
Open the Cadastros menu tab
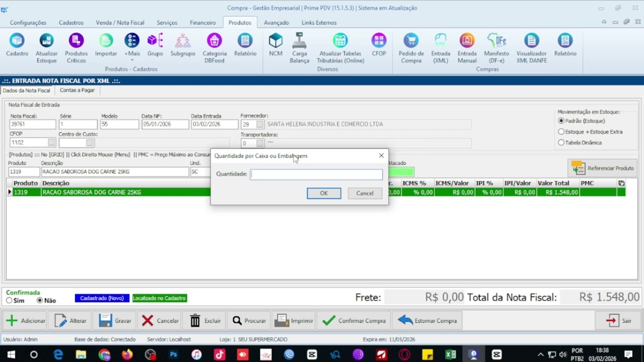tap(71, 23)
